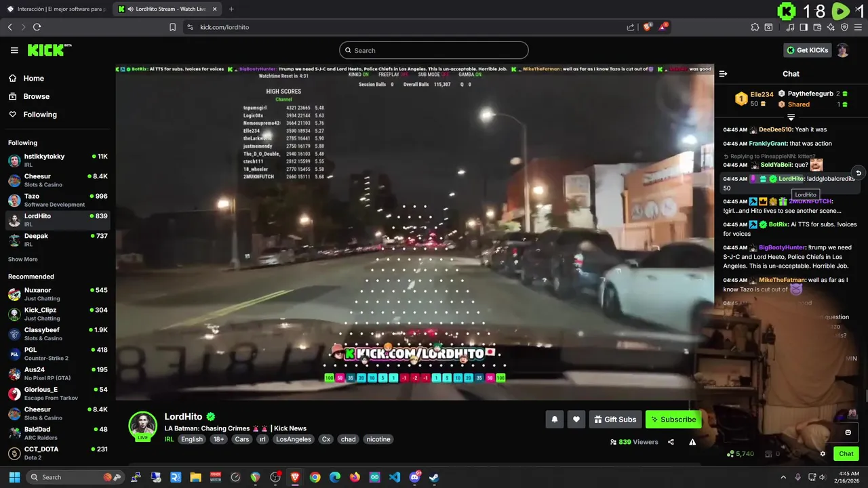Click the 5,740 channel points balance
The image size is (868, 488).
[741, 454]
